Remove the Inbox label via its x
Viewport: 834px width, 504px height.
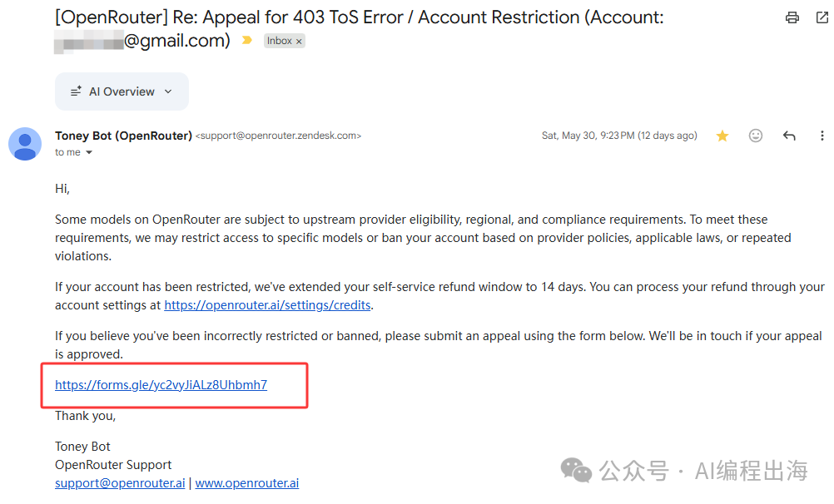pos(299,42)
